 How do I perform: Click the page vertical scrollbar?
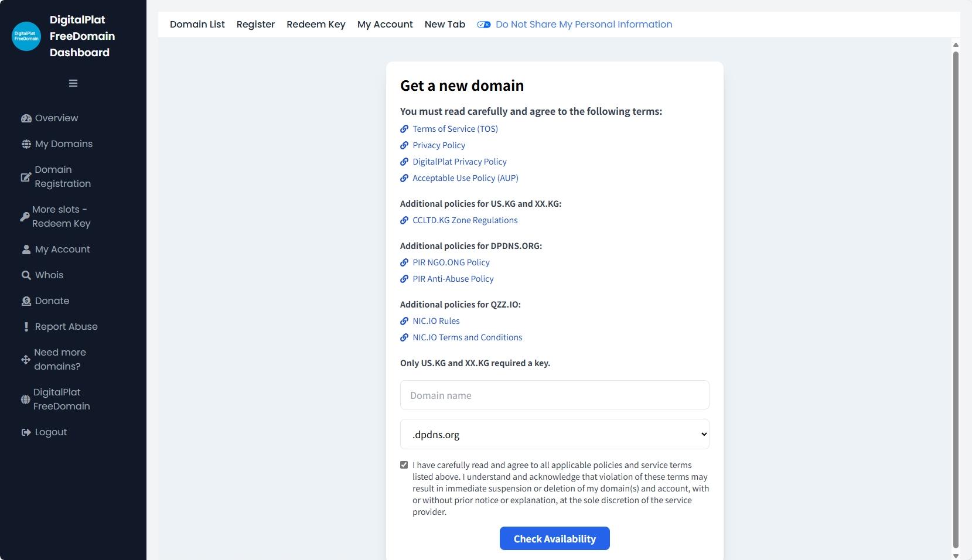coord(956,293)
